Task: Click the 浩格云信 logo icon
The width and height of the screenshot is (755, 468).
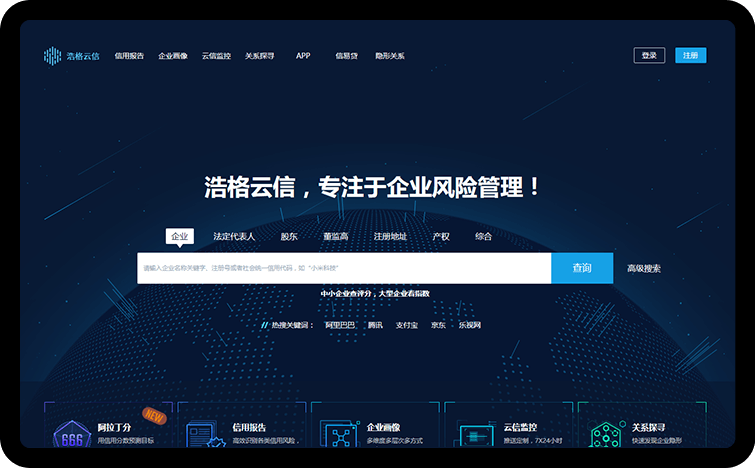Action: tap(52, 56)
